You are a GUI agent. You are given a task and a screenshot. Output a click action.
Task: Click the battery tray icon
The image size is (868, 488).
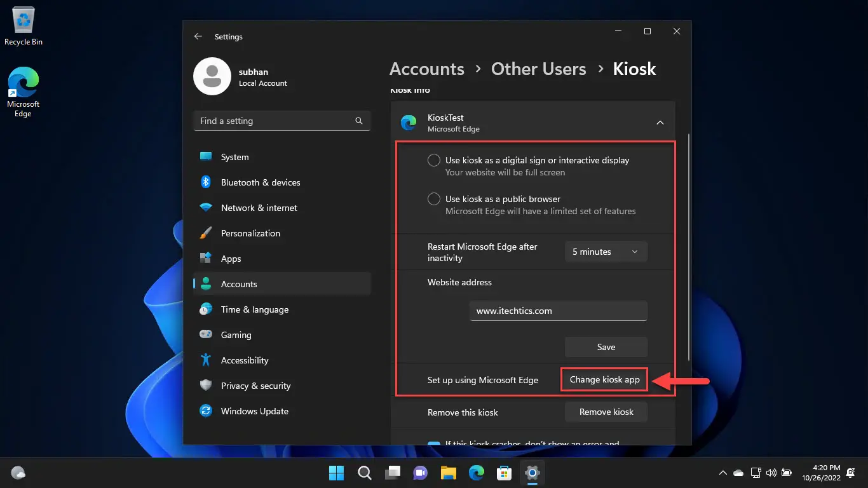point(787,473)
